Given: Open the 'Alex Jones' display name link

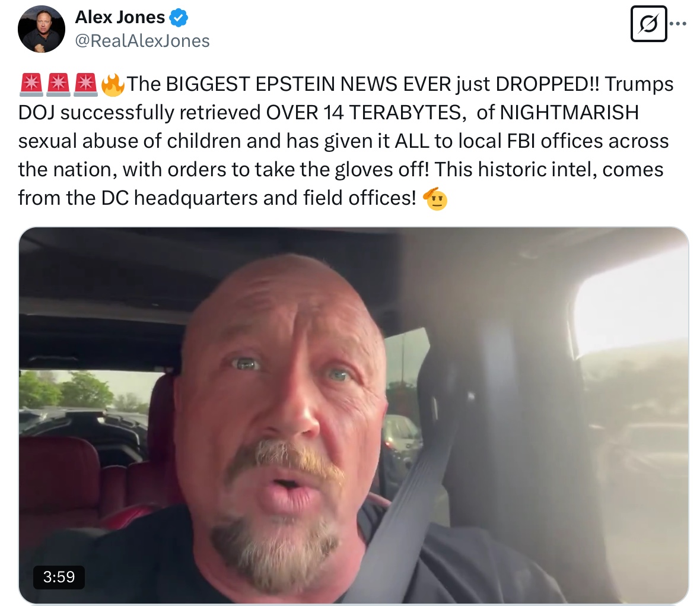Looking at the screenshot, I should tap(120, 17).
